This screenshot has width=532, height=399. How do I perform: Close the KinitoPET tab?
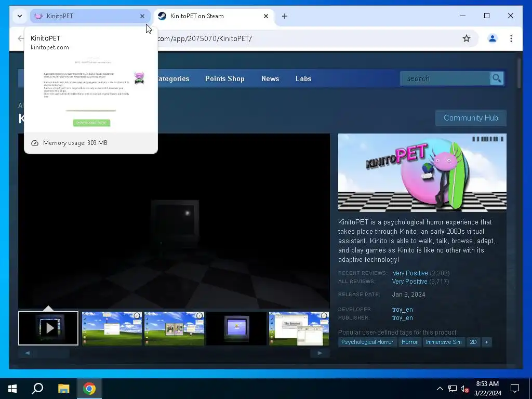point(142,16)
